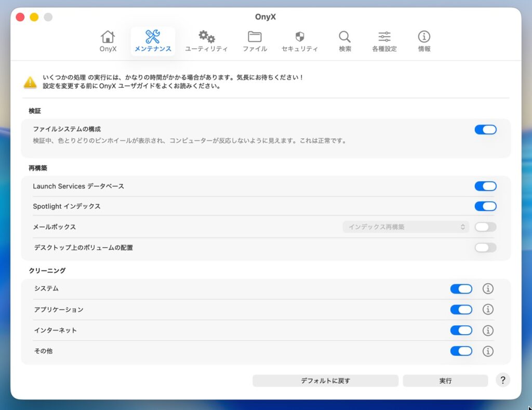Turn off Launch Services データベース switch

point(485,186)
